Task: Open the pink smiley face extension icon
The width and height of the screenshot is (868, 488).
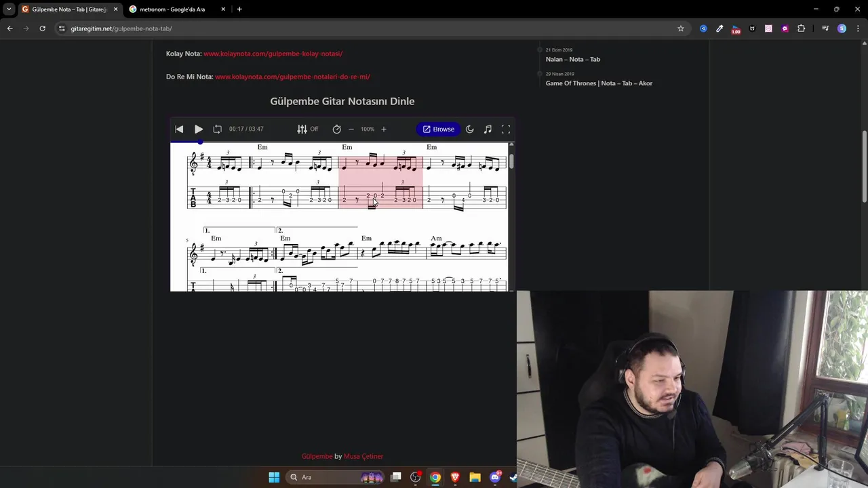Action: pyautogui.click(x=768, y=28)
